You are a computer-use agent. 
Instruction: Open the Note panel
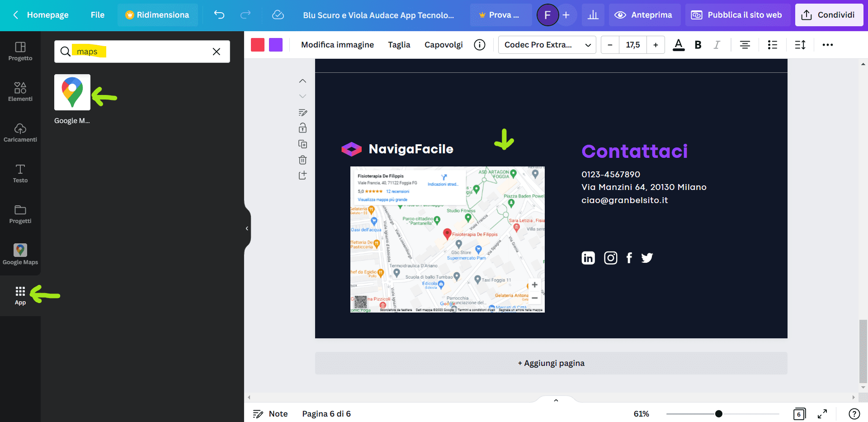(x=270, y=414)
